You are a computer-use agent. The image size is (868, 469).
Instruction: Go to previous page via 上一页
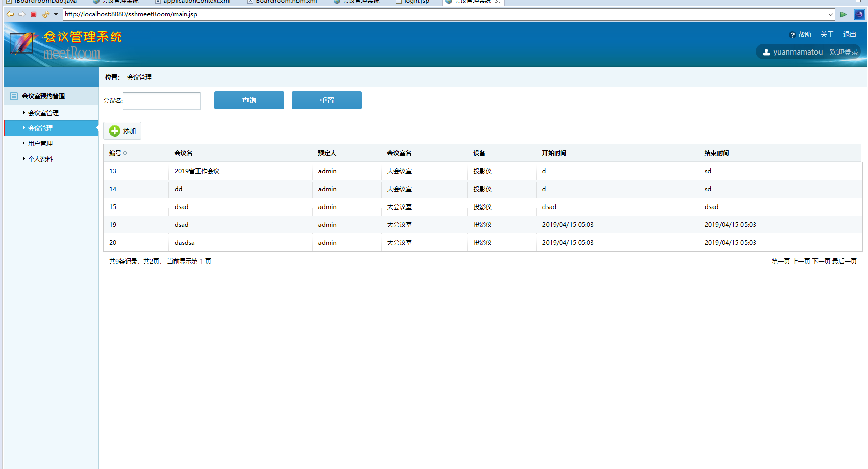[x=801, y=262]
